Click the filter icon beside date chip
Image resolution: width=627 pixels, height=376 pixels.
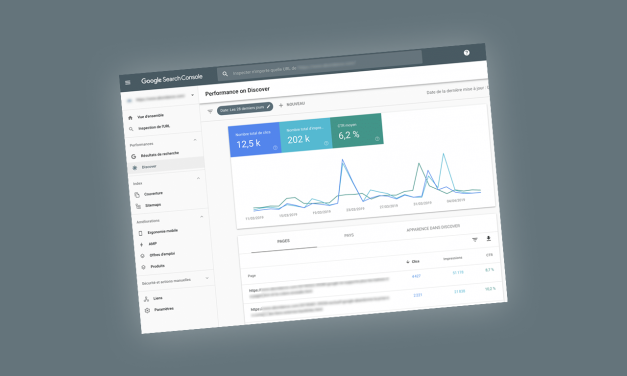[210, 112]
